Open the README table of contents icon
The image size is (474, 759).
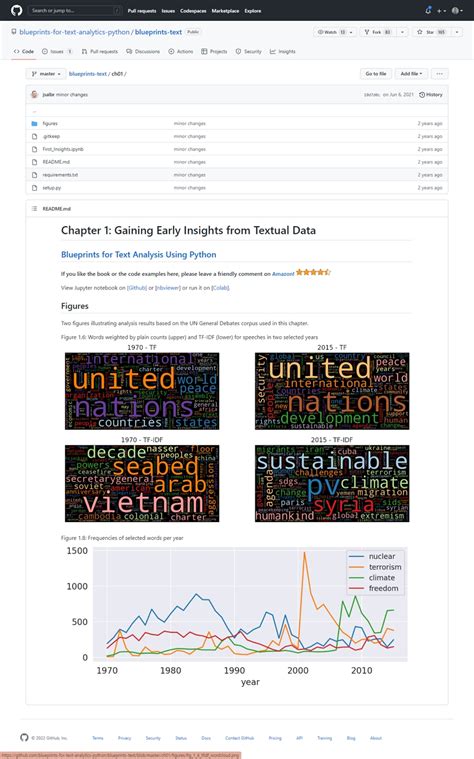34,209
